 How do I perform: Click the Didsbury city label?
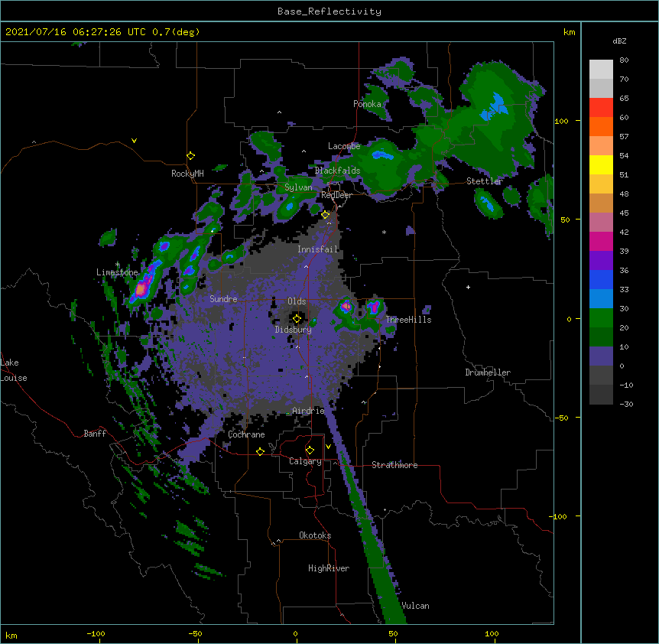pos(293,330)
